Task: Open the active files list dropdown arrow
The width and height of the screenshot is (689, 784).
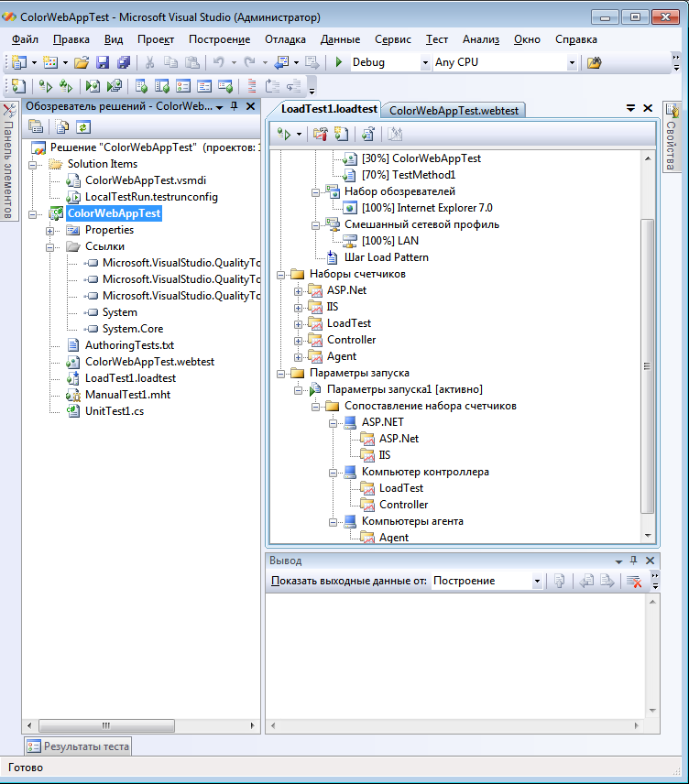Action: [630, 108]
